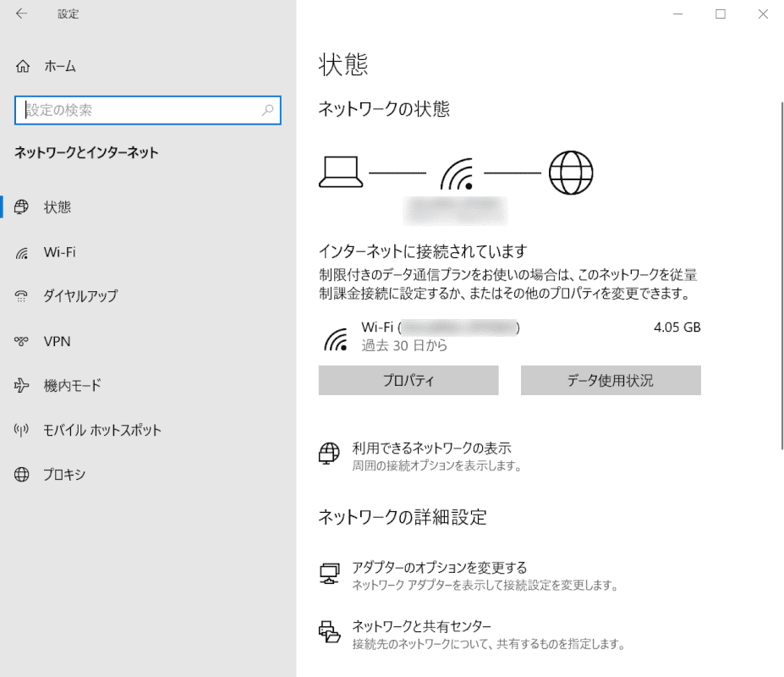Image resolution: width=784 pixels, height=677 pixels.
Task: Open アダプターのオプションを変更する
Action: 440,568
